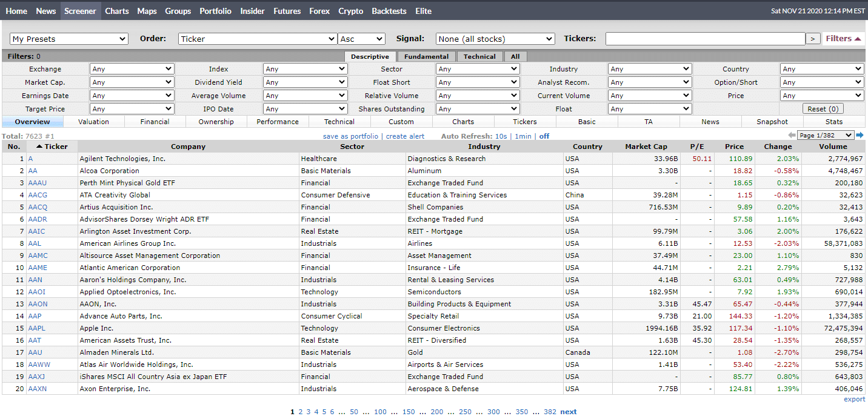This screenshot has width=868, height=419.
Task: Go to page 382 in pagination
Action: pos(550,412)
